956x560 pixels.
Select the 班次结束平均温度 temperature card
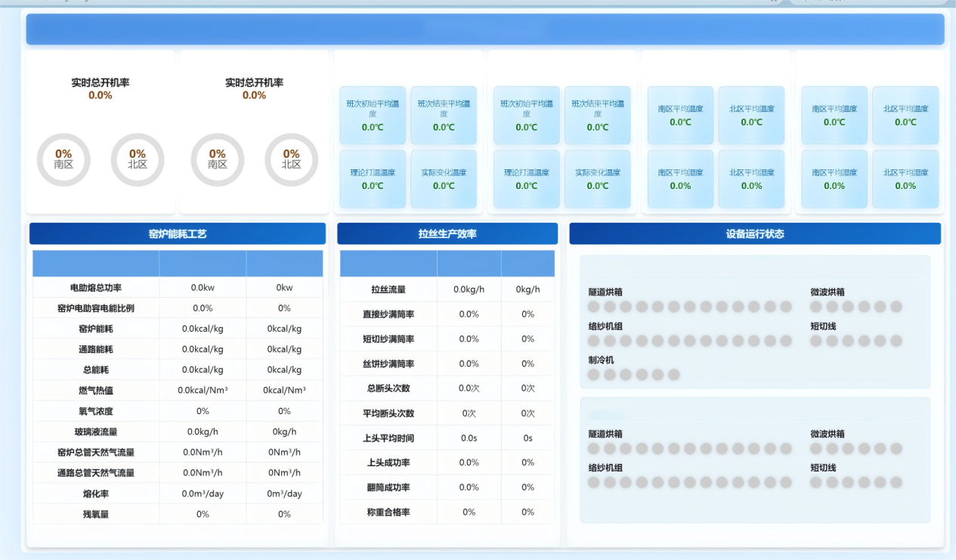tap(444, 115)
